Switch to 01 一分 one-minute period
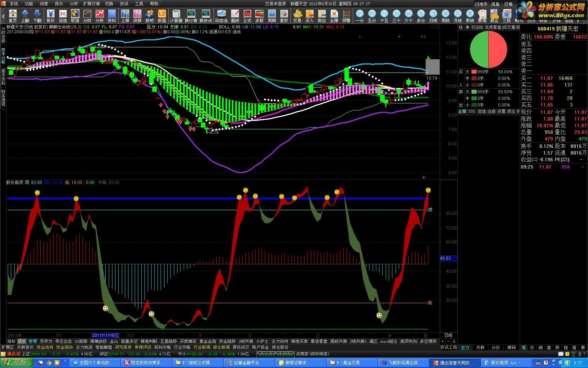588x368 pixels. [360, 16]
